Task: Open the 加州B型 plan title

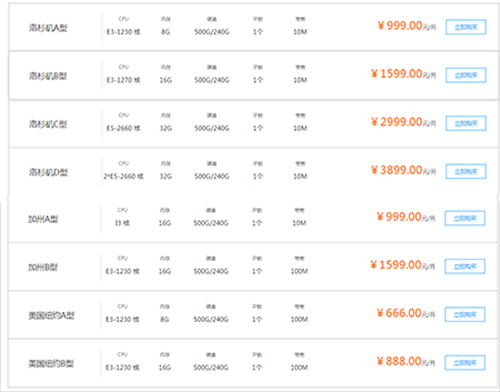Action: 43,267
